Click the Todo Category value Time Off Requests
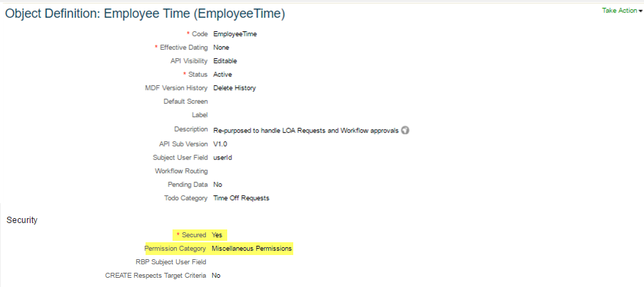Screen dimensions: 644x287 pos(241,197)
